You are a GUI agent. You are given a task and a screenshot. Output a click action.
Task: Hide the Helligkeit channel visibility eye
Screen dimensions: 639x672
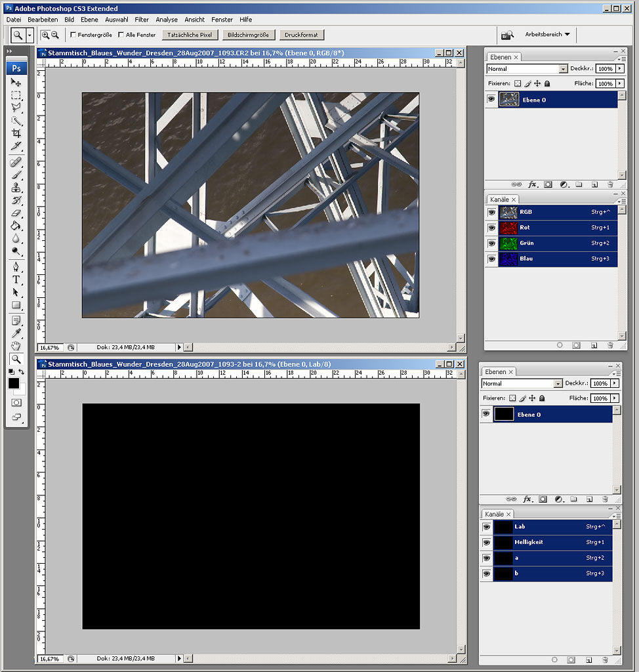point(486,543)
